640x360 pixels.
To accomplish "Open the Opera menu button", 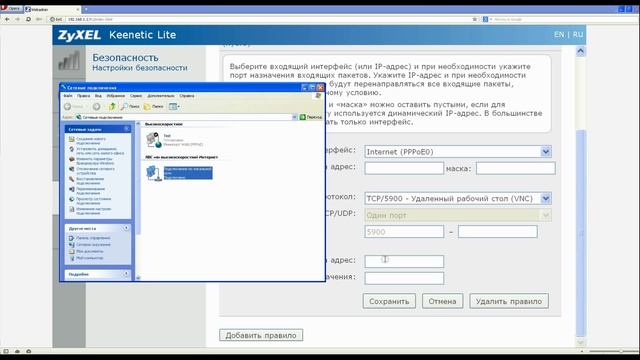I will click(11, 9).
